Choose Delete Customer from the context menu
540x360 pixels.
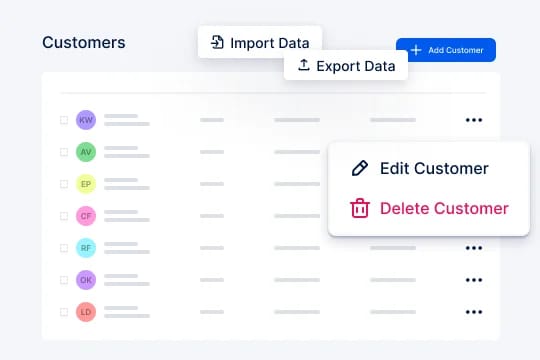point(429,208)
